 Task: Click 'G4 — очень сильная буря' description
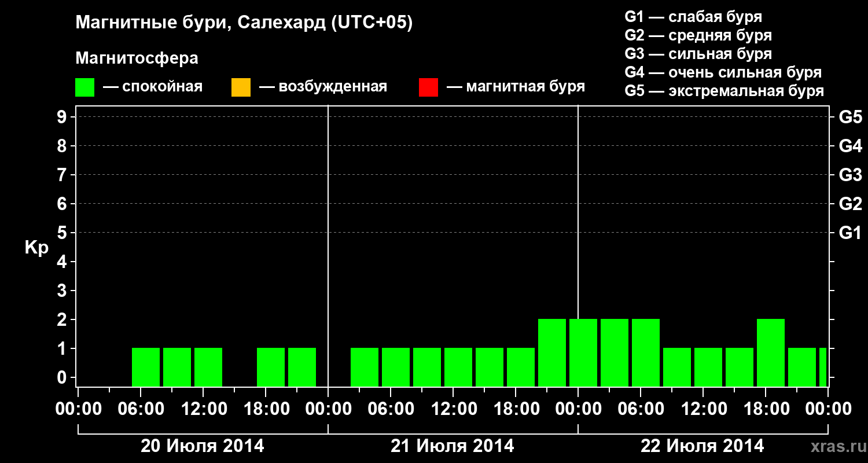pyautogui.click(x=723, y=72)
